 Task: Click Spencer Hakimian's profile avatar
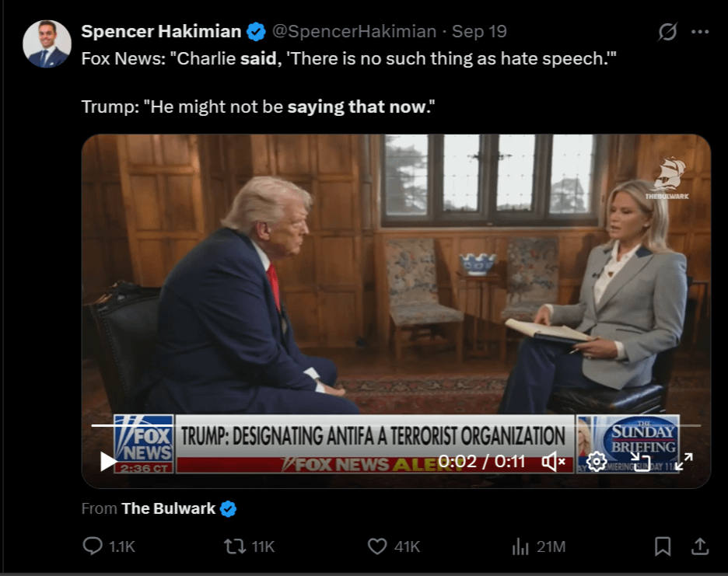[x=47, y=44]
